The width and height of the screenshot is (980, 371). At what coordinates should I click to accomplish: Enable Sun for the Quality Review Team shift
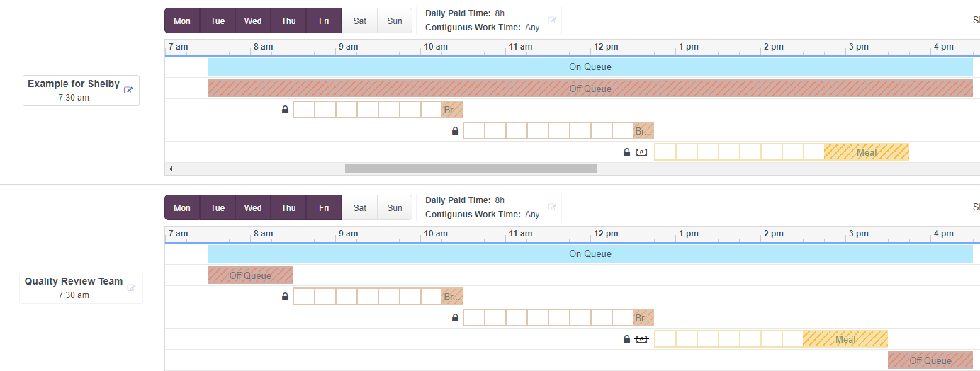pyautogui.click(x=395, y=208)
